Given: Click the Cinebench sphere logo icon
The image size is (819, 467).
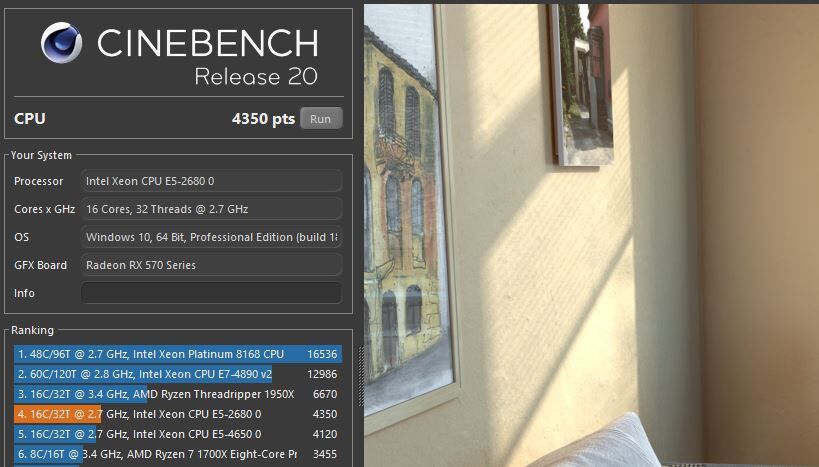Looking at the screenshot, I should pyautogui.click(x=62, y=43).
